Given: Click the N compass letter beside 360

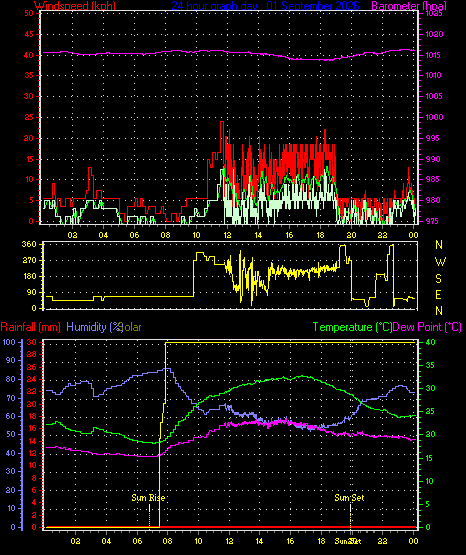Looking at the screenshot, I should pos(439,245).
